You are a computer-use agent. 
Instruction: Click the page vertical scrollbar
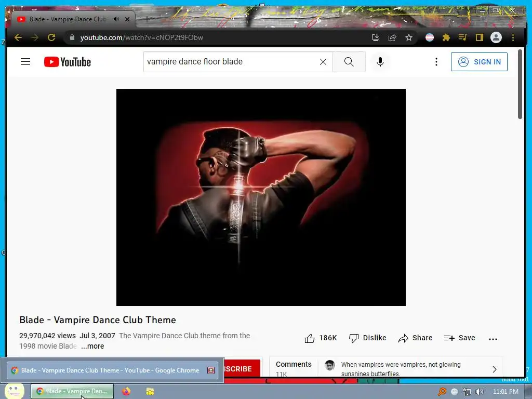tap(520, 84)
